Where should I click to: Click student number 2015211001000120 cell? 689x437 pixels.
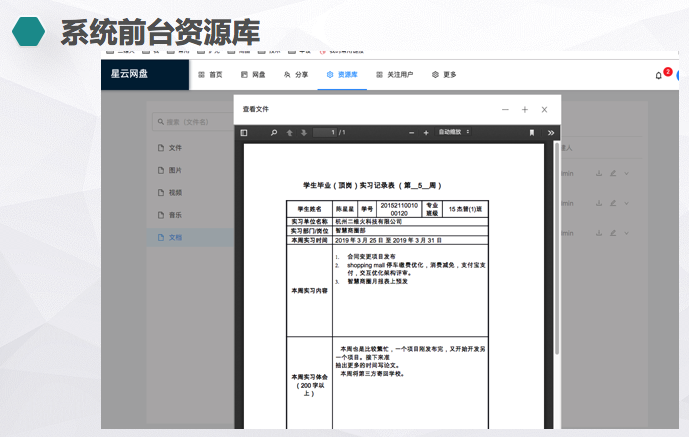pos(399,209)
